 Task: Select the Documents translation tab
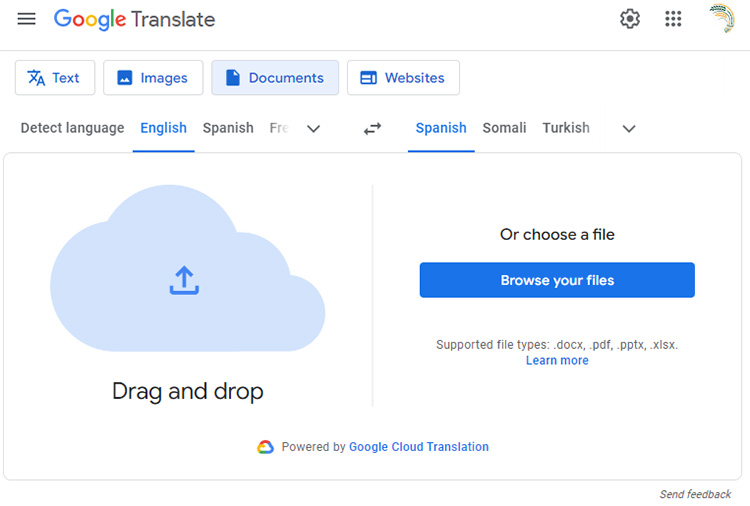click(275, 77)
